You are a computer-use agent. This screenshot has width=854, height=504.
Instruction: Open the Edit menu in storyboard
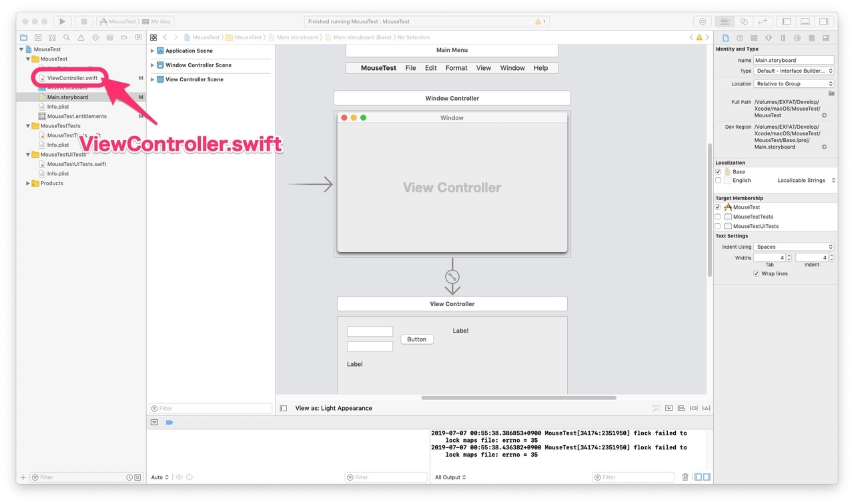(x=431, y=68)
